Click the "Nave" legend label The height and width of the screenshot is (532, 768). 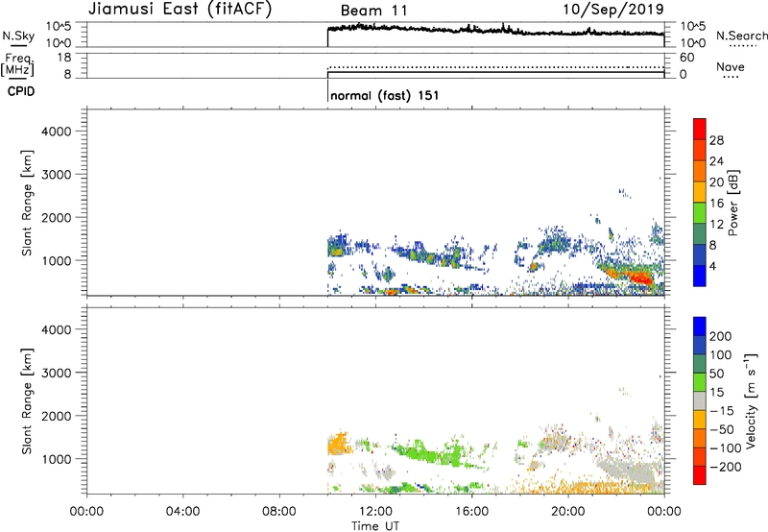[x=730, y=67]
